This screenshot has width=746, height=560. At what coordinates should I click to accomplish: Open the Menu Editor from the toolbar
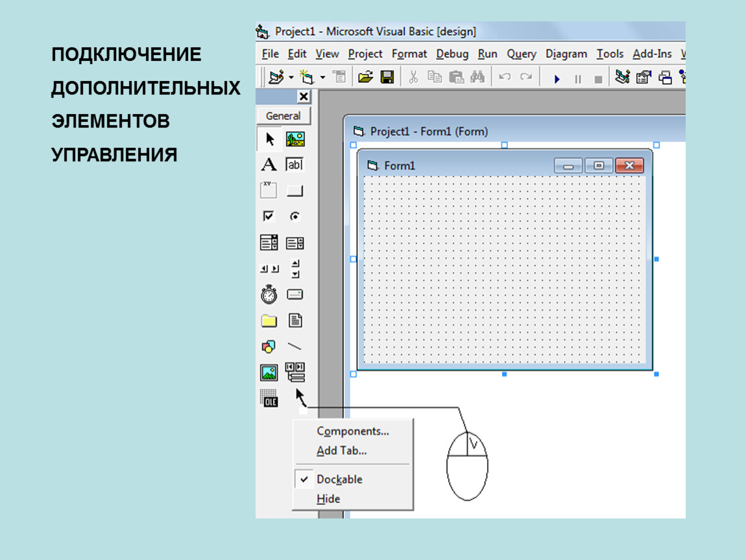pyautogui.click(x=340, y=77)
